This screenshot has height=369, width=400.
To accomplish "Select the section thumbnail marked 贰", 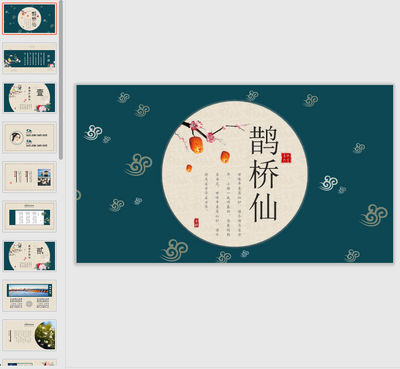I will [x=29, y=256].
